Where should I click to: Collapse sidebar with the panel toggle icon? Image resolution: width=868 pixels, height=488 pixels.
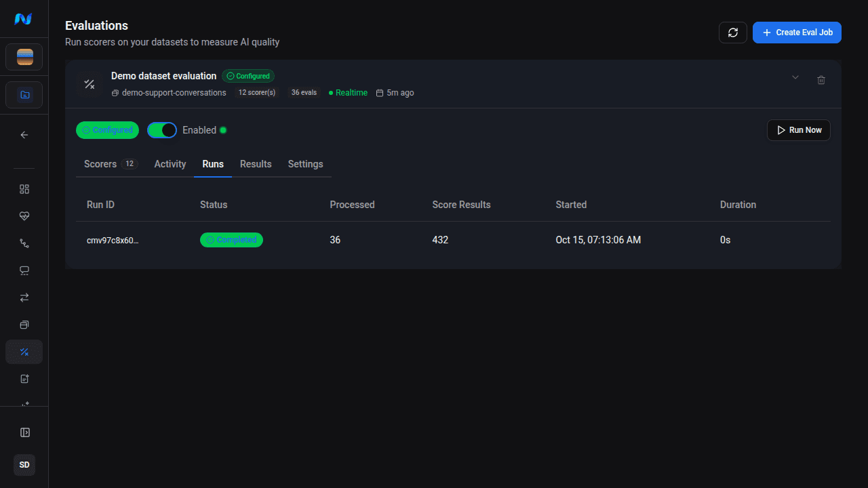pos(24,432)
